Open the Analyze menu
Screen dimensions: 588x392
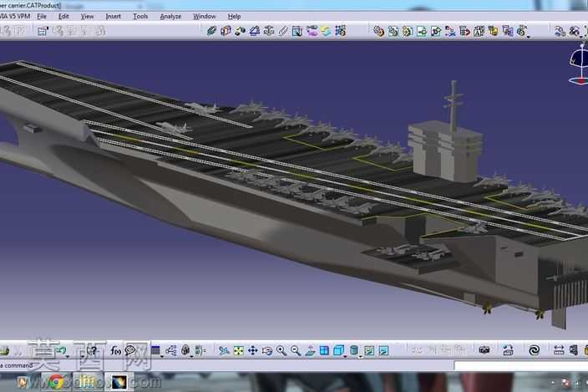(x=170, y=17)
